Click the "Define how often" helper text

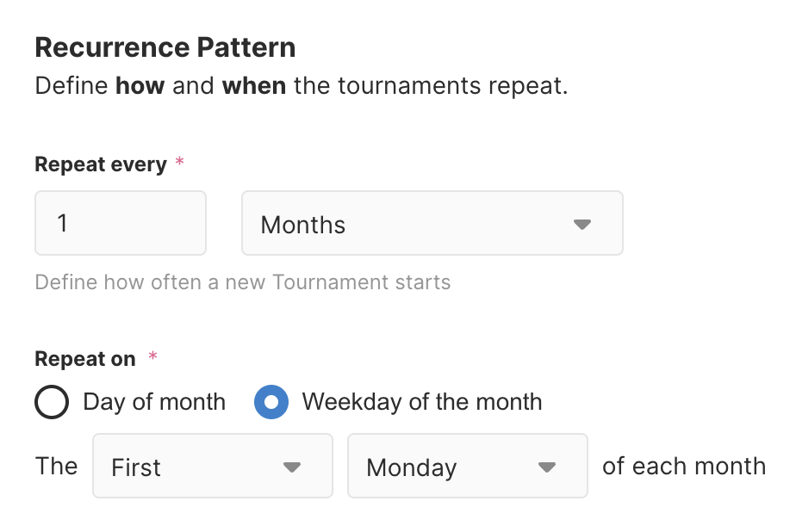(x=242, y=281)
